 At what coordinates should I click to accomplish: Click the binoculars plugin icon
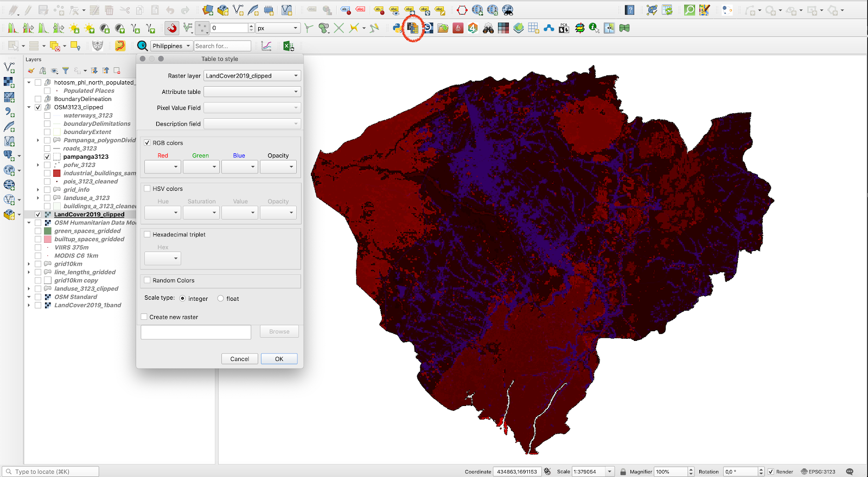point(488,28)
